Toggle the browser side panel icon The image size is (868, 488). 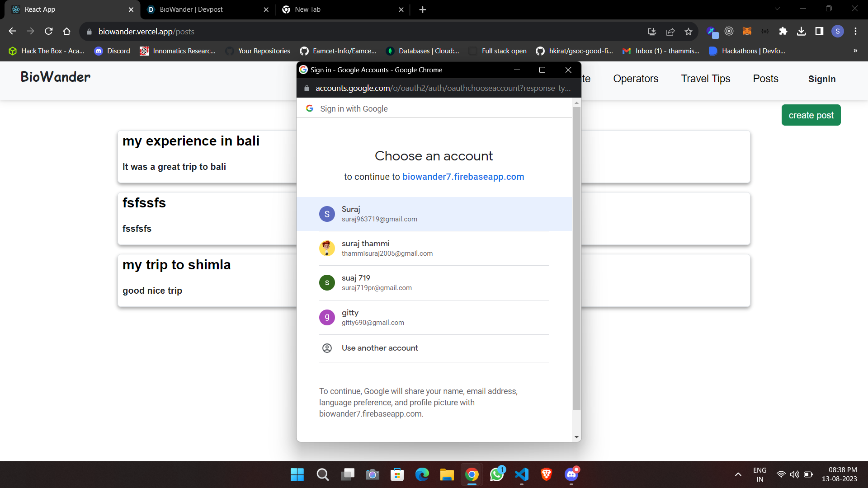[819, 31]
